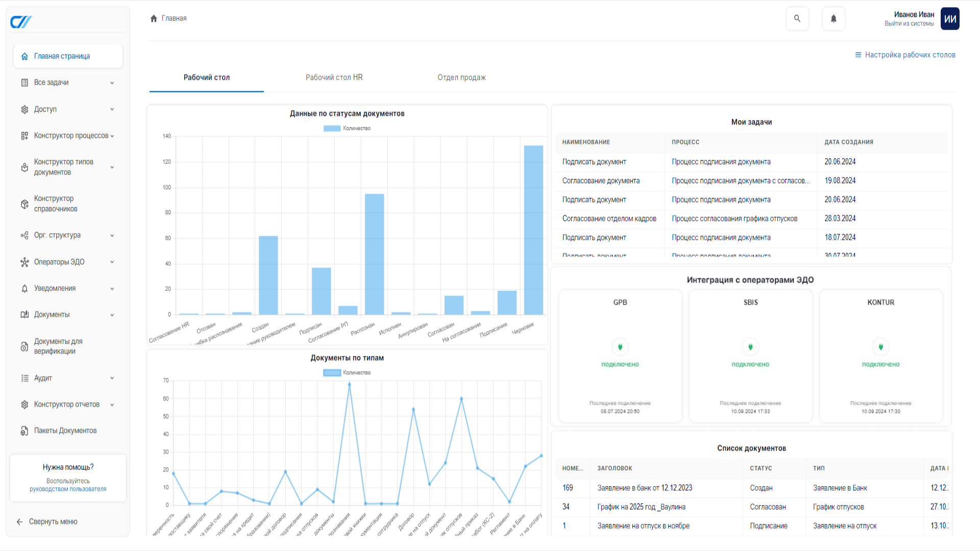Open the notifications bell in header
980x551 pixels.
pos(834,19)
